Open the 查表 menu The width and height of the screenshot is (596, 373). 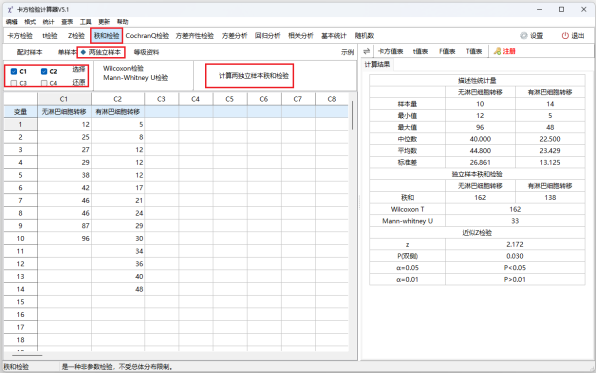67,22
